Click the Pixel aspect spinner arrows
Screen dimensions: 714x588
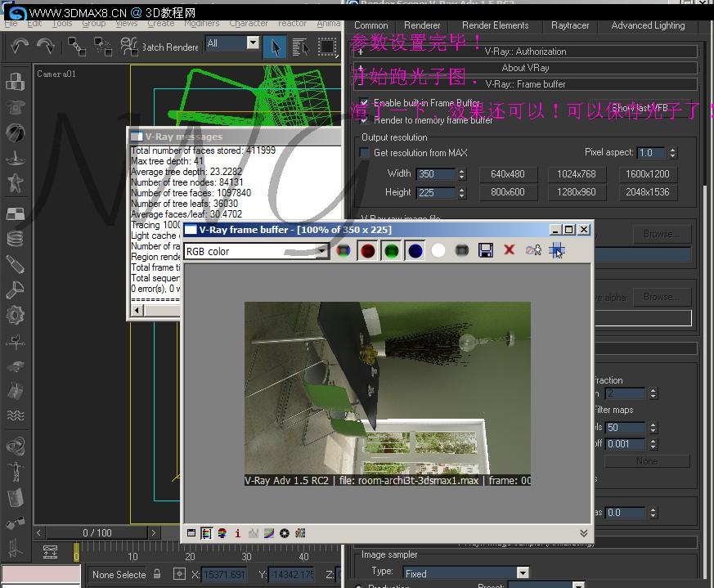click(x=672, y=153)
